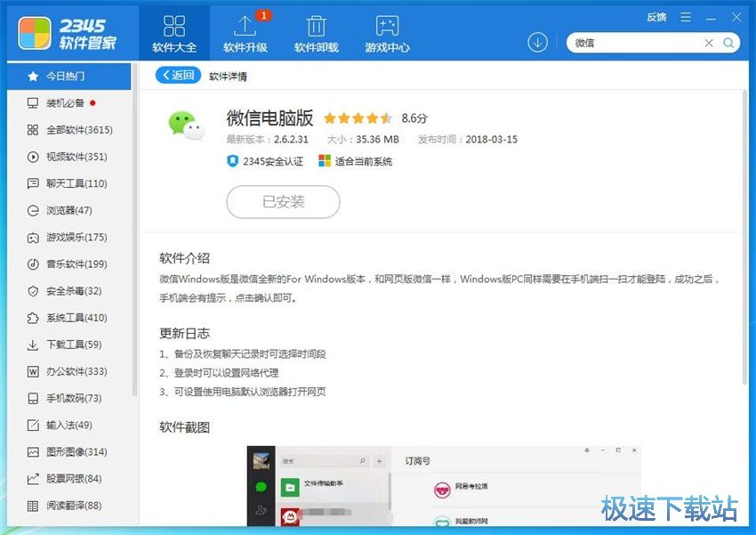
Task: Click the 全部软件 grid icon
Action: (x=33, y=130)
